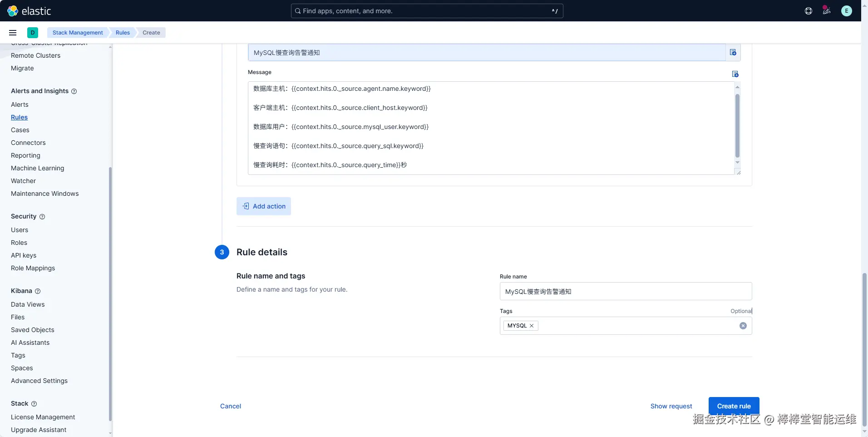This screenshot has width=868, height=437.
Task: Open Role Mappings in sidebar
Action: click(x=33, y=268)
